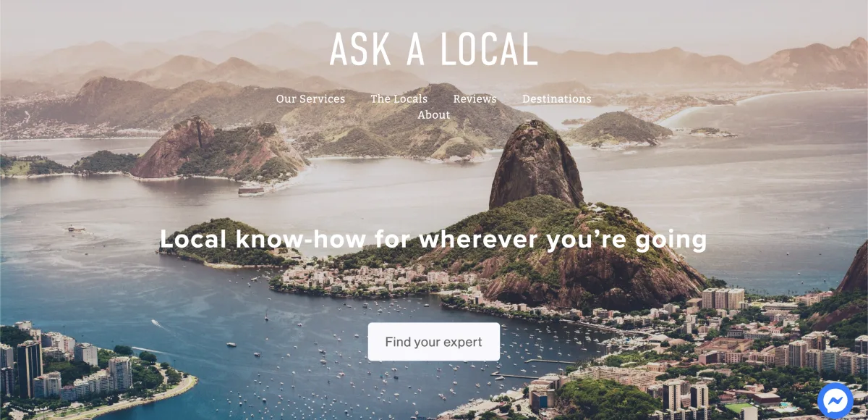Click the Find your expert button
868x420 pixels.
[x=434, y=342]
